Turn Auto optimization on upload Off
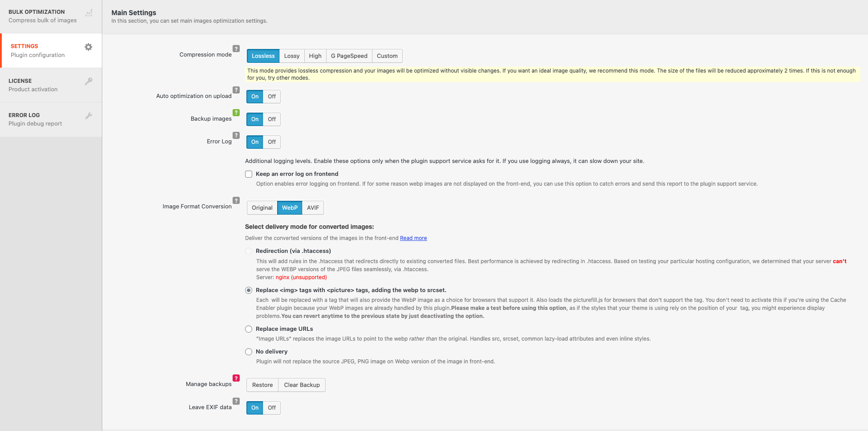This screenshot has width=868, height=431. pyautogui.click(x=272, y=97)
